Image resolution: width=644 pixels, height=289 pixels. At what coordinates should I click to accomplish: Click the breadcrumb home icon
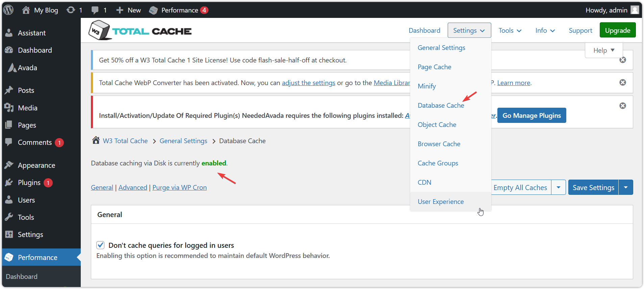point(96,140)
